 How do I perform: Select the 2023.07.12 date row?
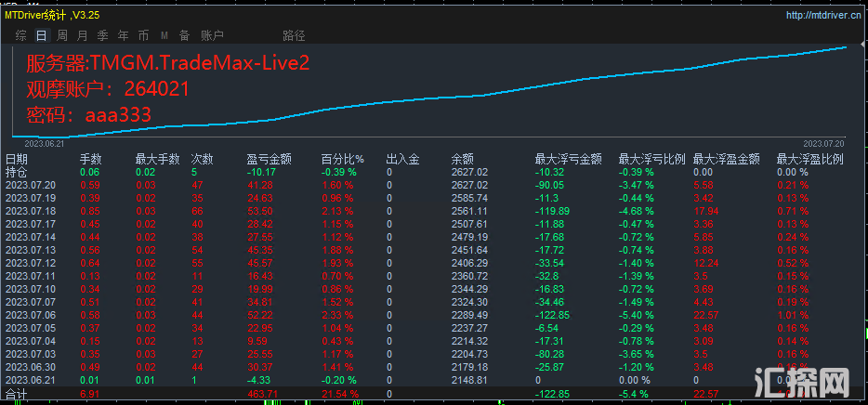[434, 263]
